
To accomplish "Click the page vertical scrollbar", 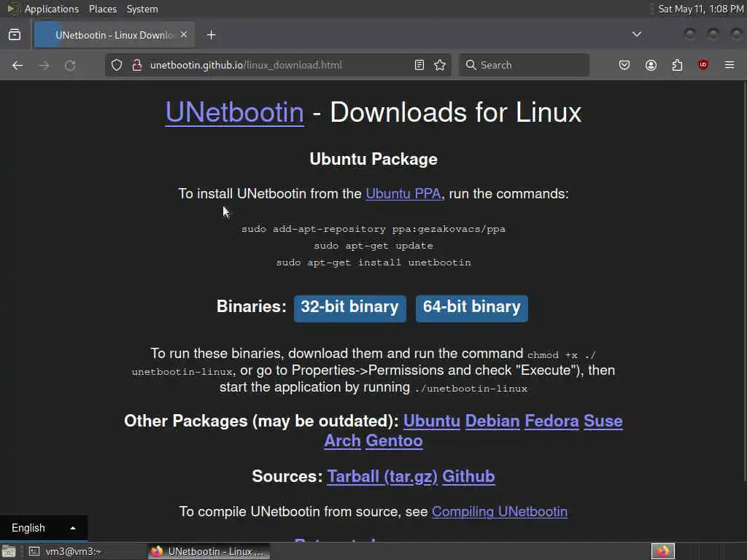I will [x=745, y=281].
